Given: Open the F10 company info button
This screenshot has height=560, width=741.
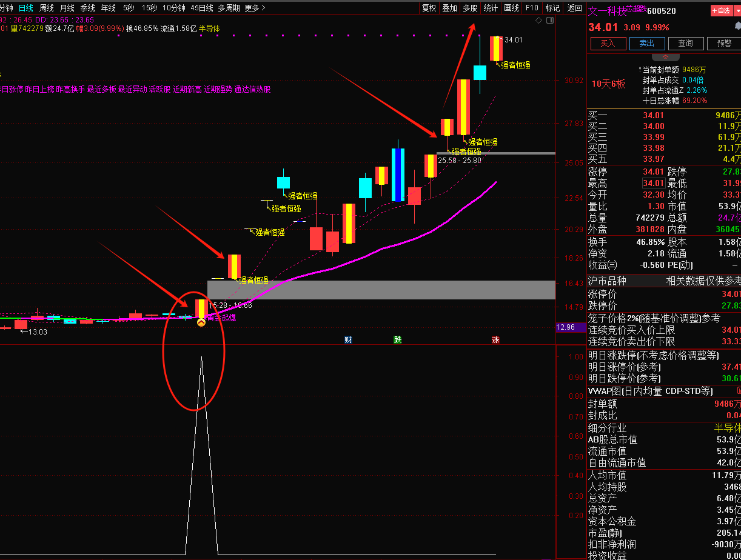Looking at the screenshot, I should [532, 8].
